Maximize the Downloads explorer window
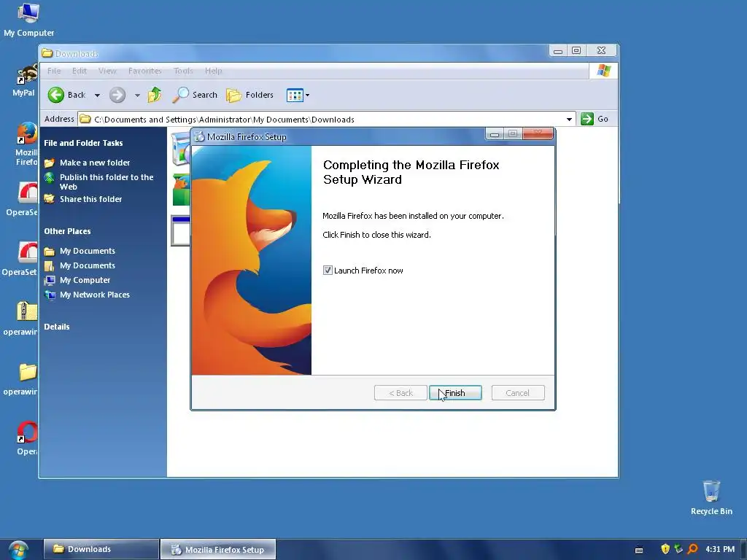Screen dimensions: 747x560 point(576,50)
